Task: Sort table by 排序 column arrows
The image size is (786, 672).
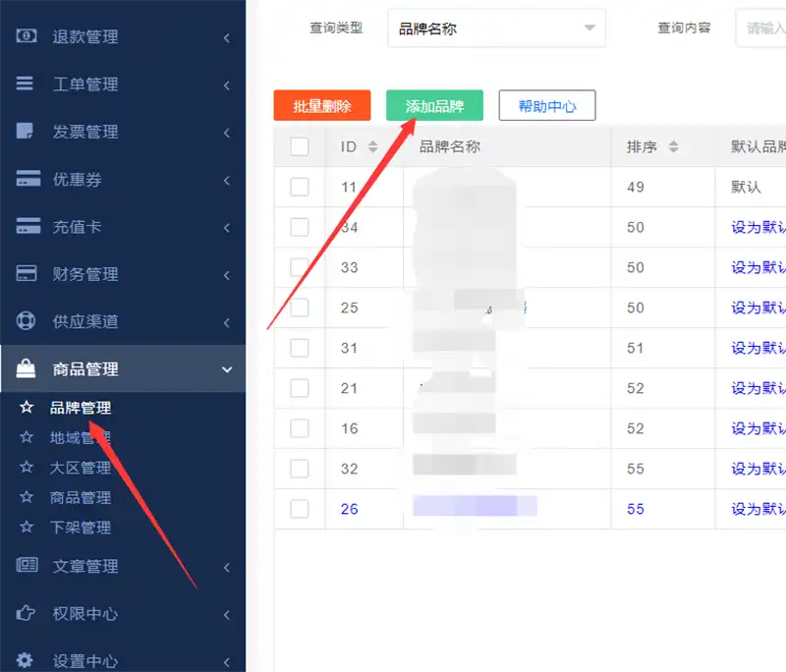Action: [674, 146]
